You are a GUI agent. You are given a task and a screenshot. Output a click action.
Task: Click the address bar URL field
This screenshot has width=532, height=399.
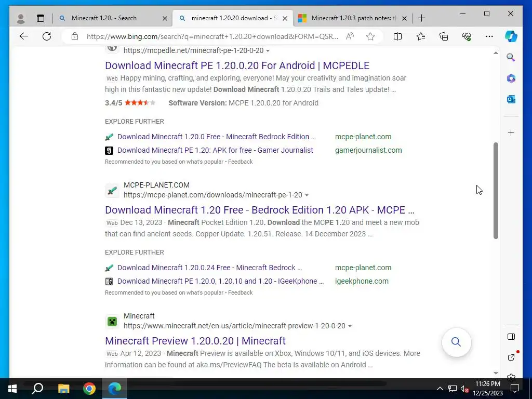pyautogui.click(x=212, y=36)
